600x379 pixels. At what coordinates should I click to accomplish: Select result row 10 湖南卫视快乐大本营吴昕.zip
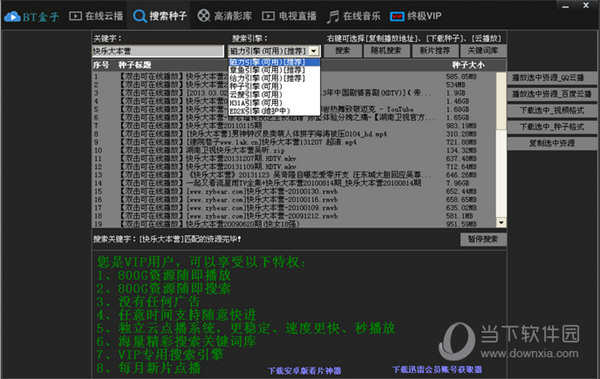295,150
